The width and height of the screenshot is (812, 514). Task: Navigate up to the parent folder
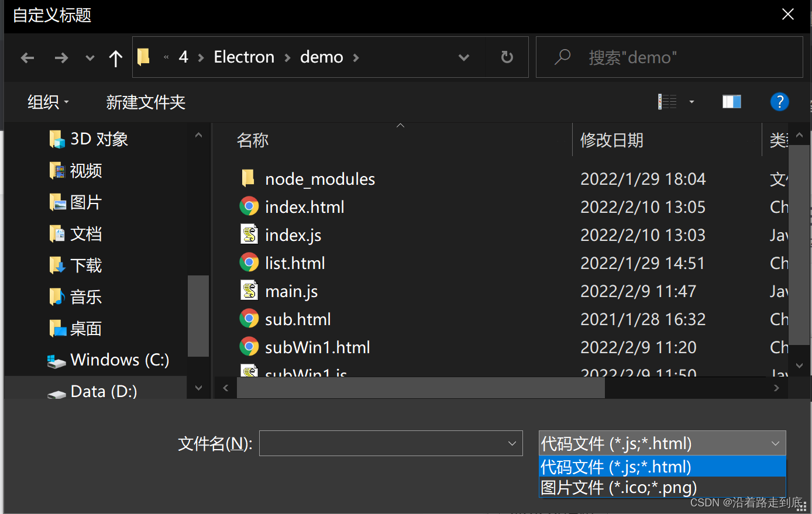click(x=115, y=57)
